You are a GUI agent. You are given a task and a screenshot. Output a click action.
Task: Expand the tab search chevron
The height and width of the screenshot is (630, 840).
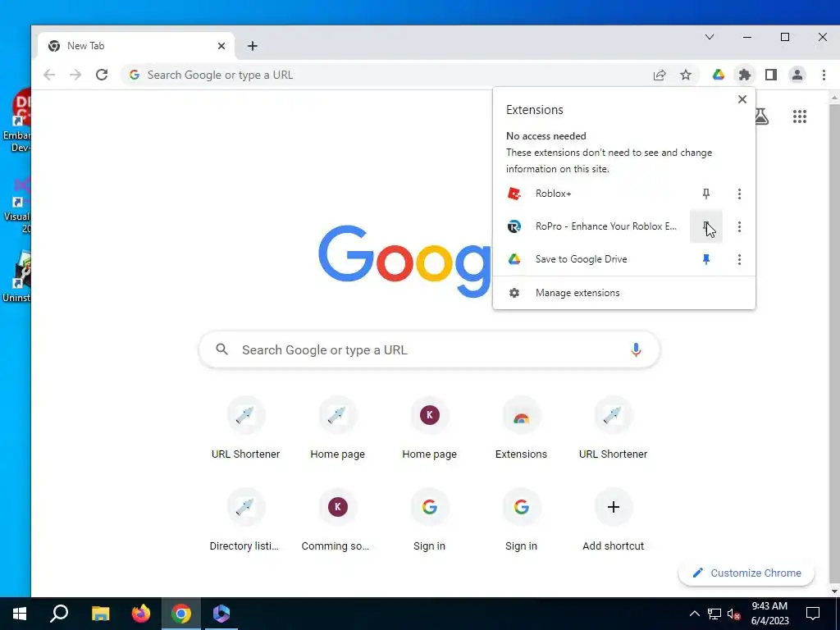pyautogui.click(x=710, y=37)
